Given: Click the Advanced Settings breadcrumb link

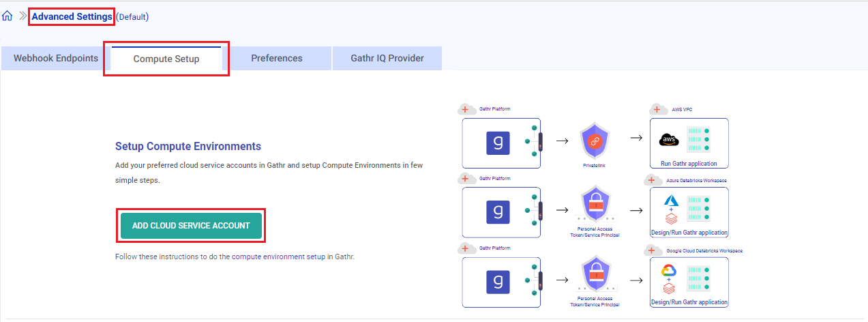Looking at the screenshot, I should point(72,16).
